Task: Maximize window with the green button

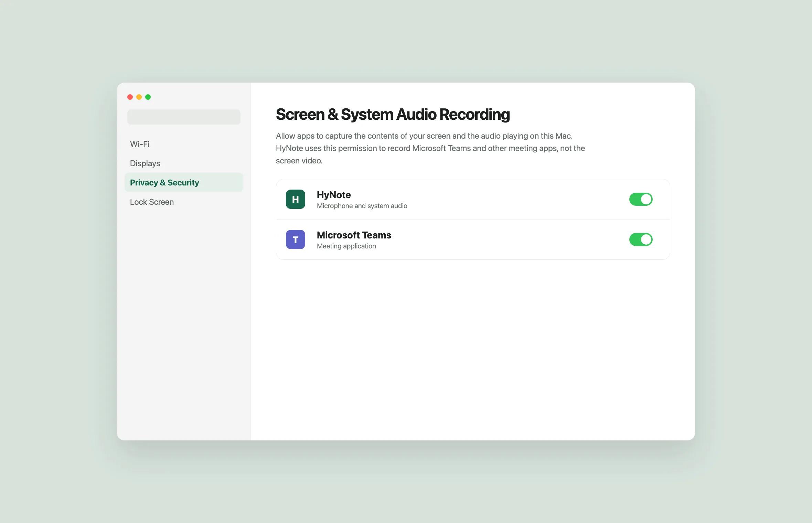Action: pos(148,97)
